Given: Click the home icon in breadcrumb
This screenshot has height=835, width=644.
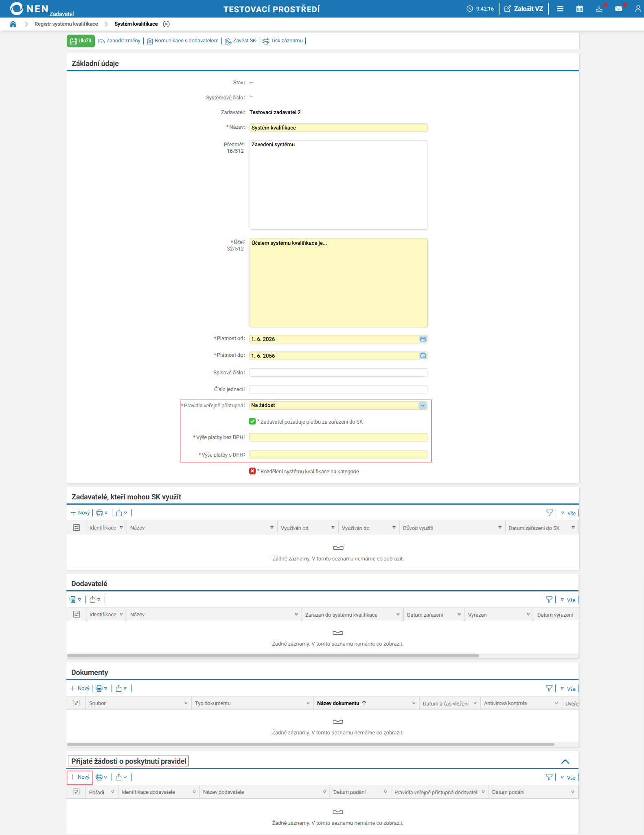Looking at the screenshot, I should coord(13,24).
